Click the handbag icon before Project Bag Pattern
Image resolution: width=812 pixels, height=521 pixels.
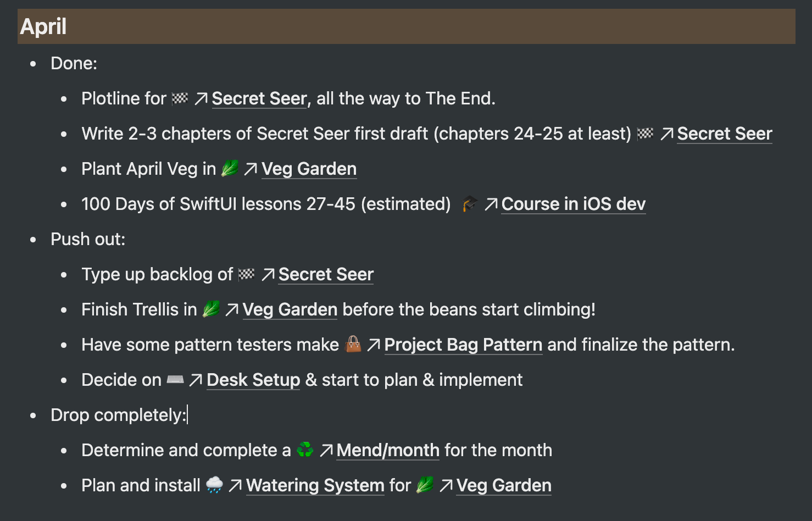tap(353, 345)
